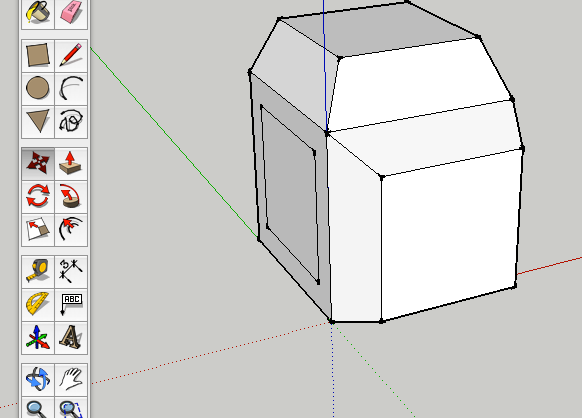Choose the Rectangle drawing tool
The image size is (582, 418).
pos(38,55)
